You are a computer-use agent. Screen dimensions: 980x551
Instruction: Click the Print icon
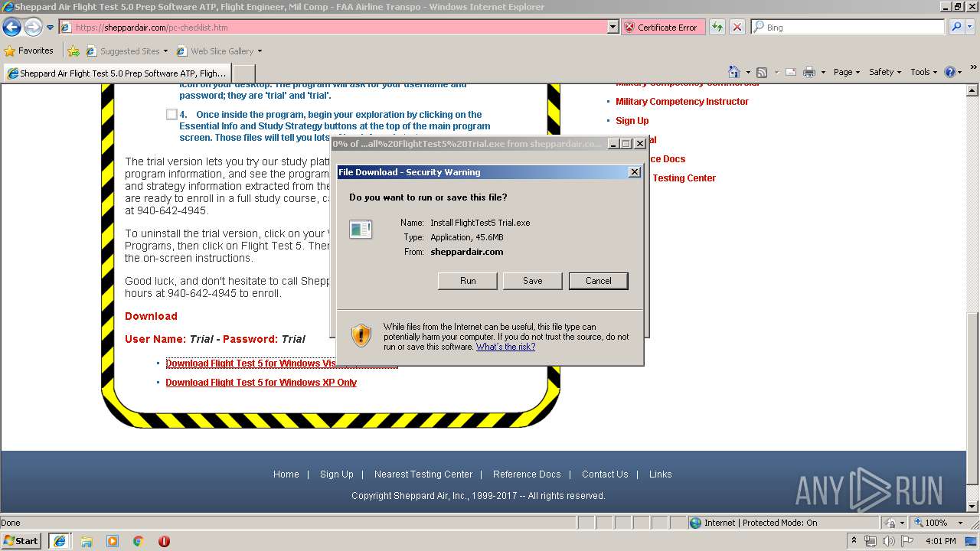(x=808, y=72)
